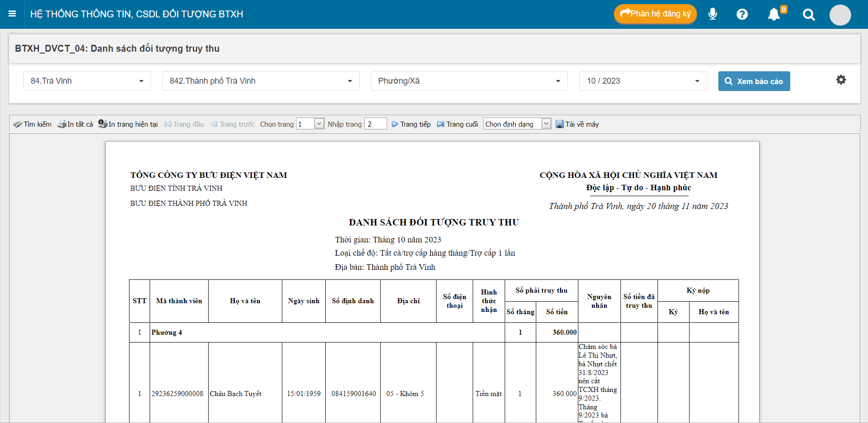
Task: Open the district dropdown 842.Thành phố Trà Vinh
Action: point(260,81)
